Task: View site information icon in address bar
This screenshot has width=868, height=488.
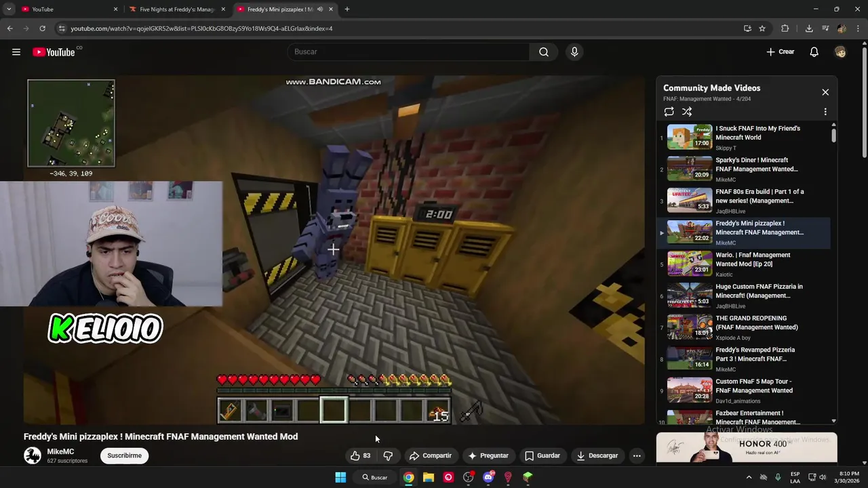Action: click(x=62, y=28)
